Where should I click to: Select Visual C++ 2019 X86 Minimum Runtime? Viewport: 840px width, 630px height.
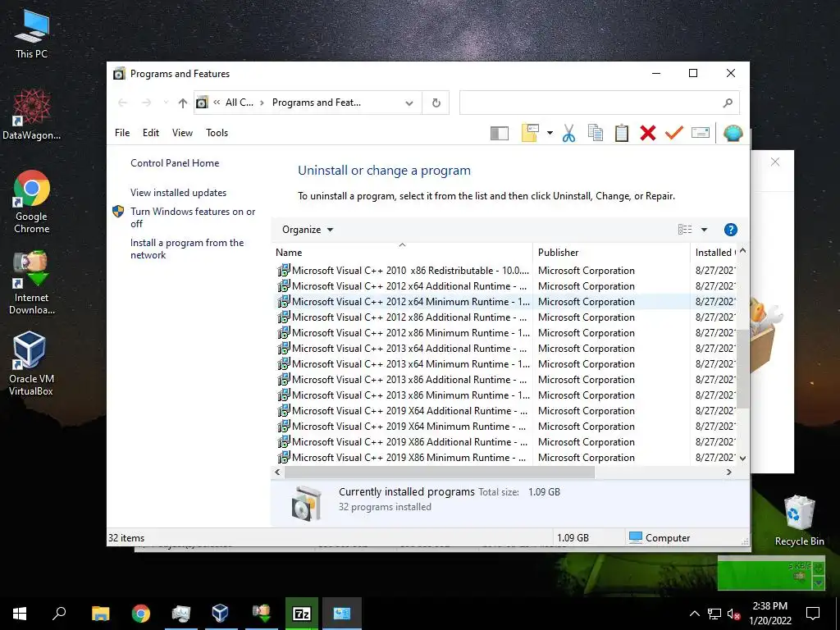tap(506, 458)
